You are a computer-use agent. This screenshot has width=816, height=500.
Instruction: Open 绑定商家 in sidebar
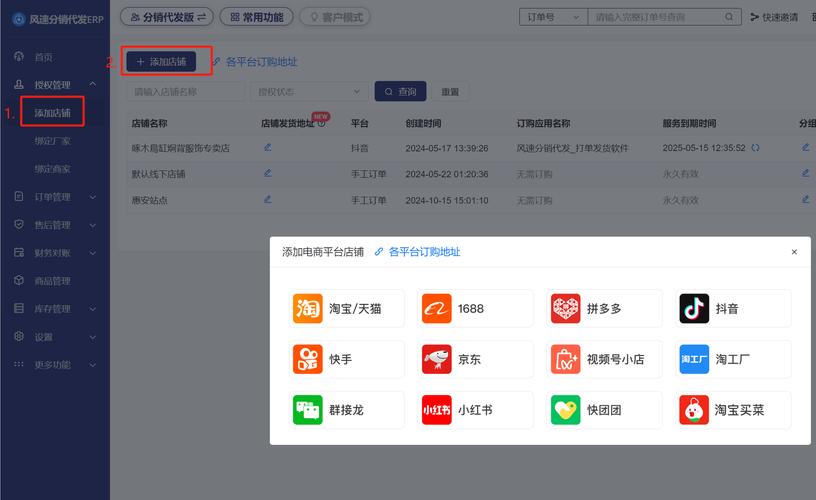pos(53,169)
